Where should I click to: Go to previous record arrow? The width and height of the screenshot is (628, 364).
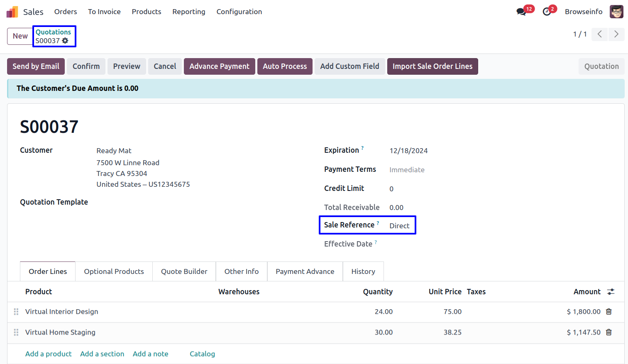599,34
